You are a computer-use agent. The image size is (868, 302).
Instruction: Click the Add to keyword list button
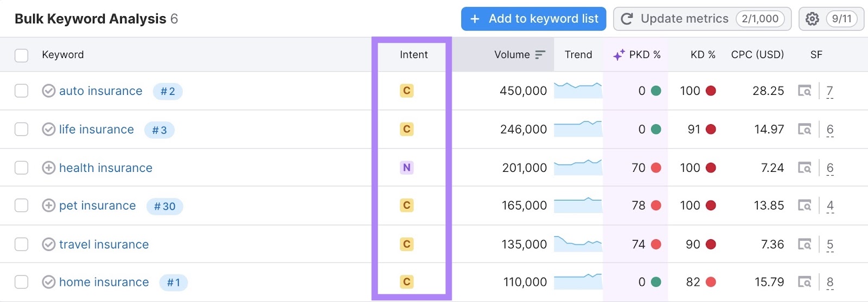[x=533, y=19]
